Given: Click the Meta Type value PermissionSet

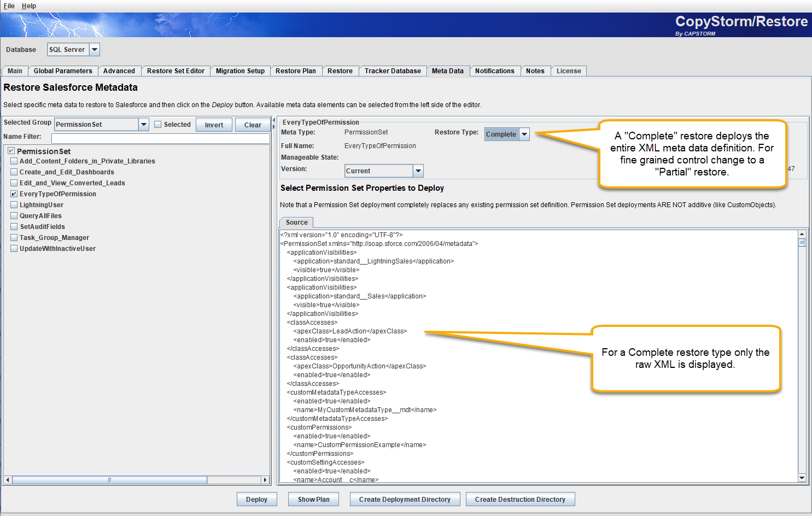Looking at the screenshot, I should (x=366, y=132).
